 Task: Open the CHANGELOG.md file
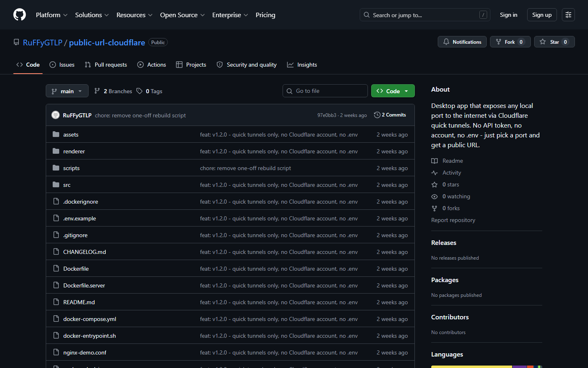pos(85,252)
